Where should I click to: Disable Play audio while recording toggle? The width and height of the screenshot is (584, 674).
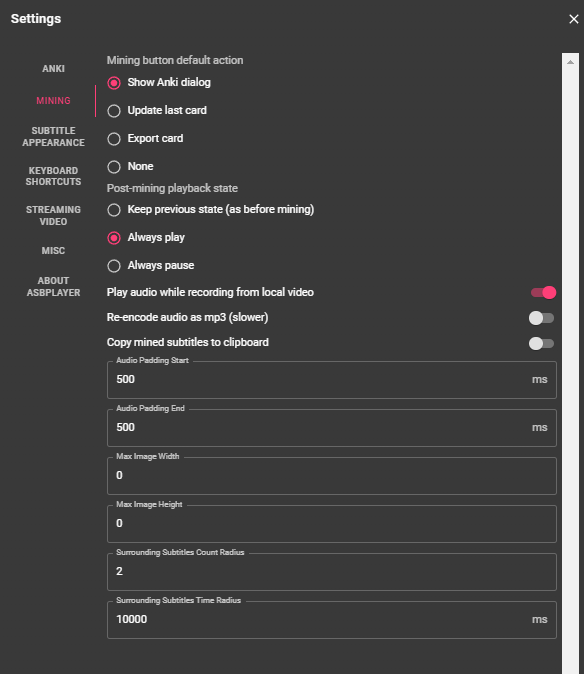click(543, 292)
